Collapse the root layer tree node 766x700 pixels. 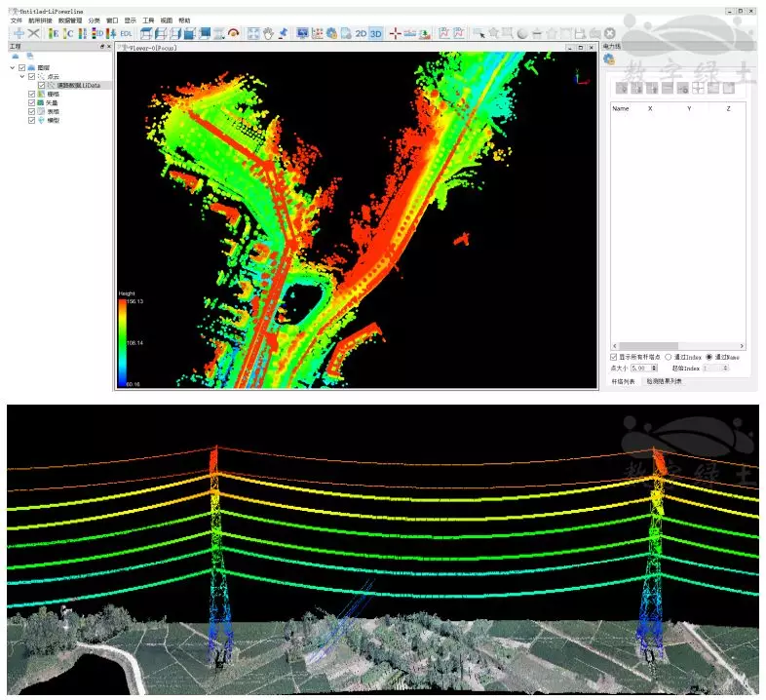click(x=13, y=67)
